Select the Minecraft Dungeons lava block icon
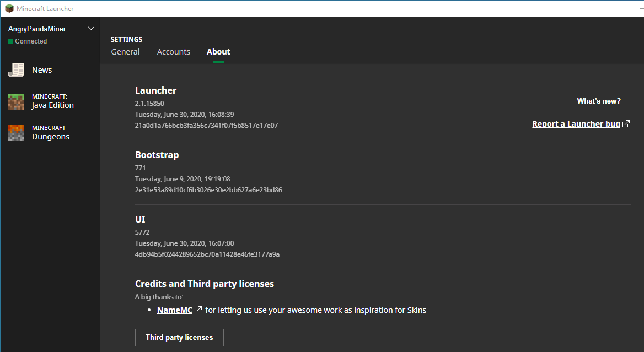Viewport: 644px width, 352px height. coord(17,133)
